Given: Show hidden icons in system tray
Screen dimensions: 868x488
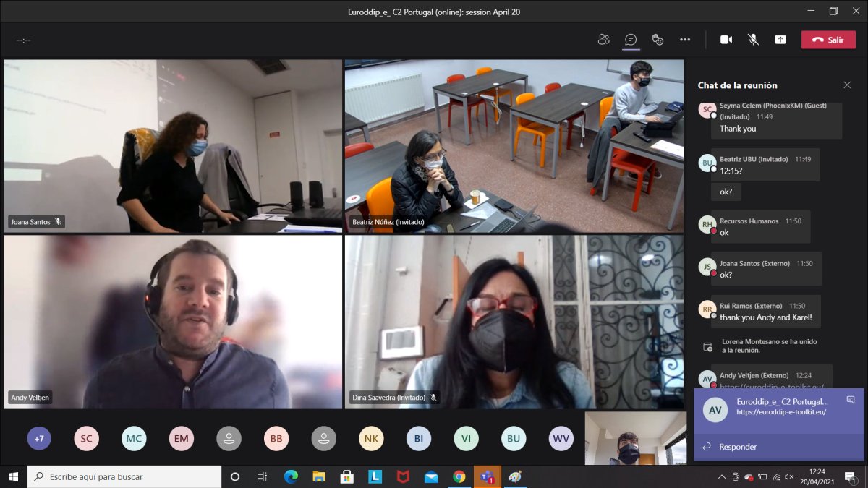Looking at the screenshot, I should tap(721, 477).
